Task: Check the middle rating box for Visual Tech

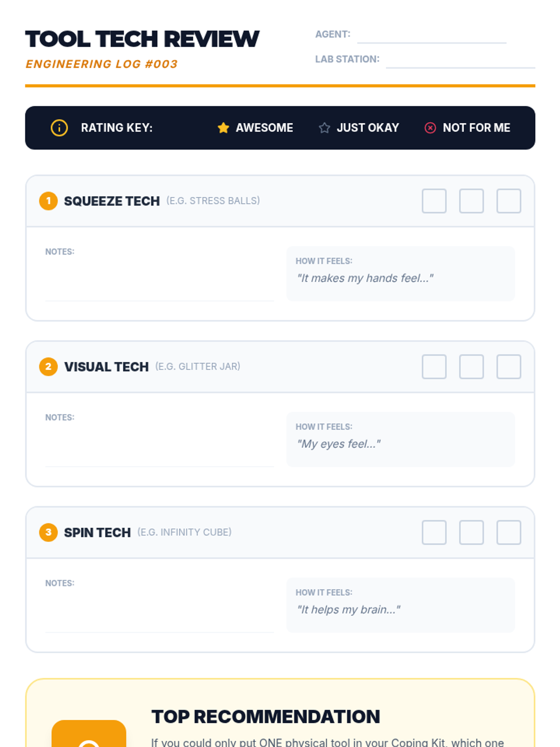Action: pos(471,367)
